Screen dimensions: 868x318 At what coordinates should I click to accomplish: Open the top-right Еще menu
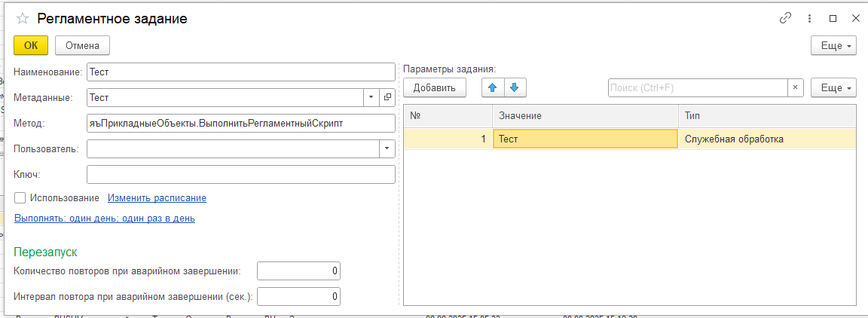tap(833, 46)
